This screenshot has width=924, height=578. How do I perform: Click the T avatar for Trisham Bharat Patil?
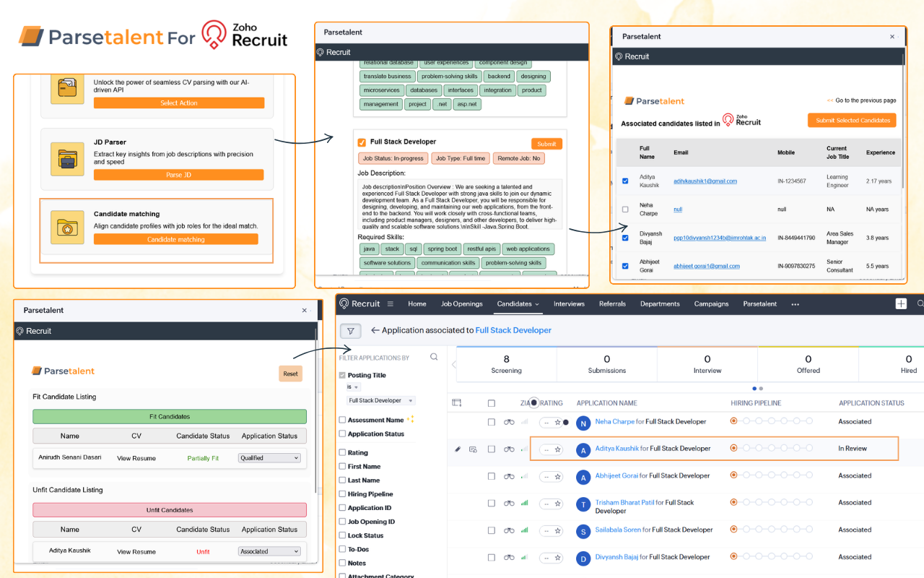583,504
